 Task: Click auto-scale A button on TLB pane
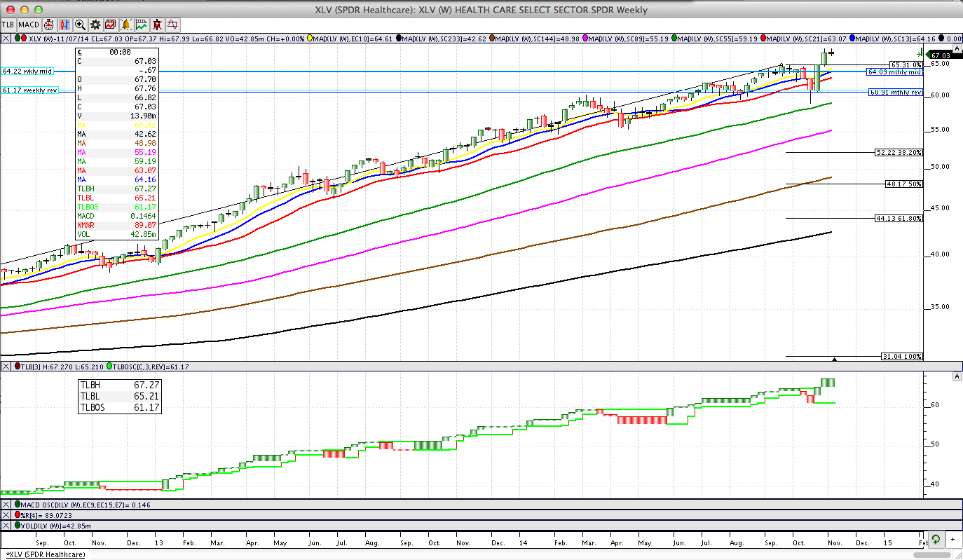click(x=957, y=376)
